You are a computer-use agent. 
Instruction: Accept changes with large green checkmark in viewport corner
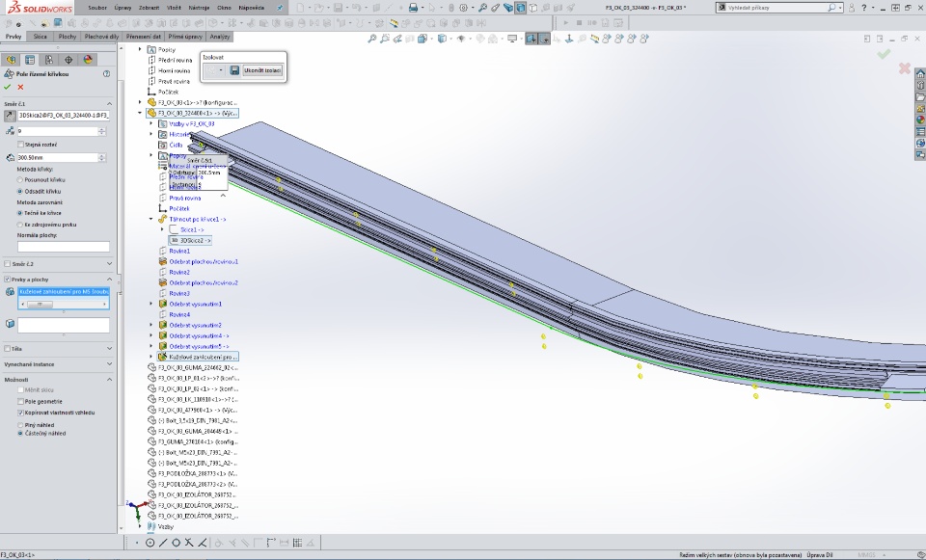click(884, 55)
